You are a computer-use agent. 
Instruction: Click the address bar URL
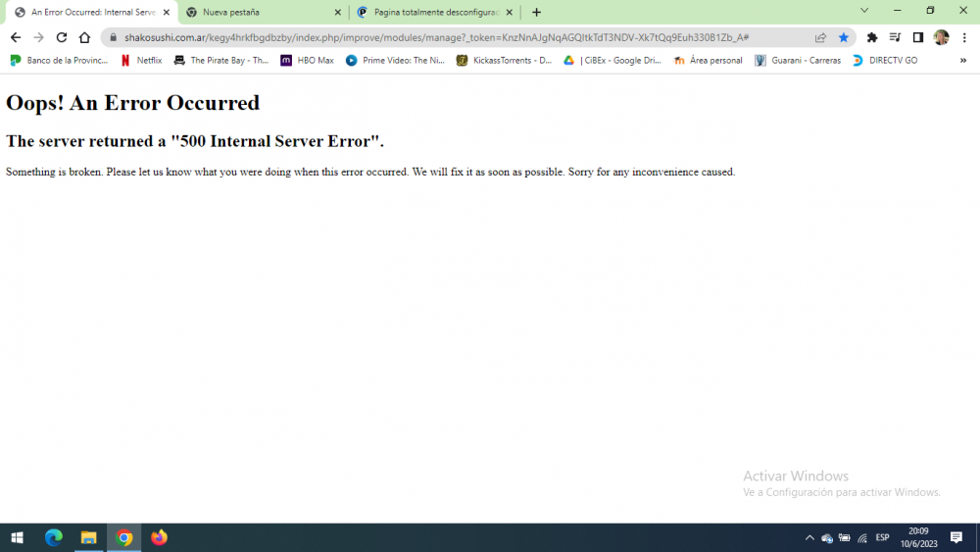click(x=436, y=37)
